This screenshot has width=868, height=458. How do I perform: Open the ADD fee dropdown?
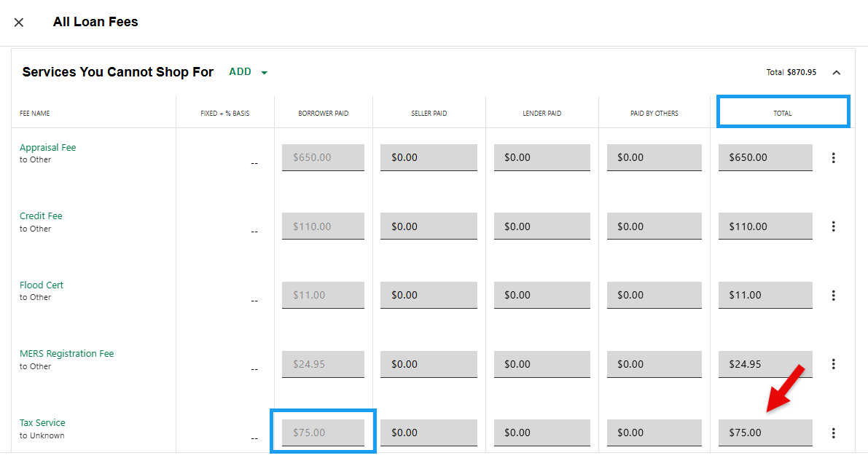click(x=248, y=72)
